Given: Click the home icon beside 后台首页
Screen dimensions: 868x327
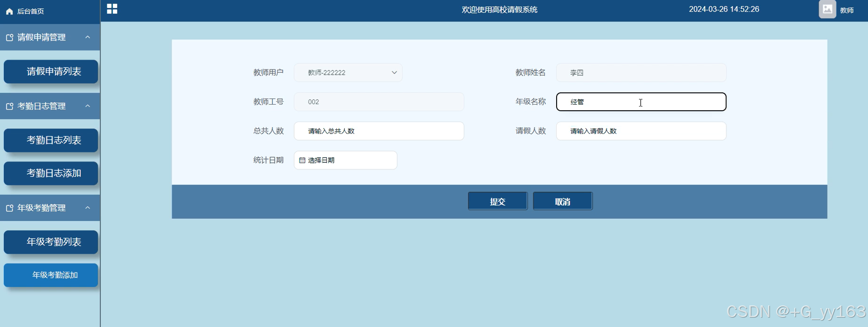Looking at the screenshot, I should click(x=9, y=11).
